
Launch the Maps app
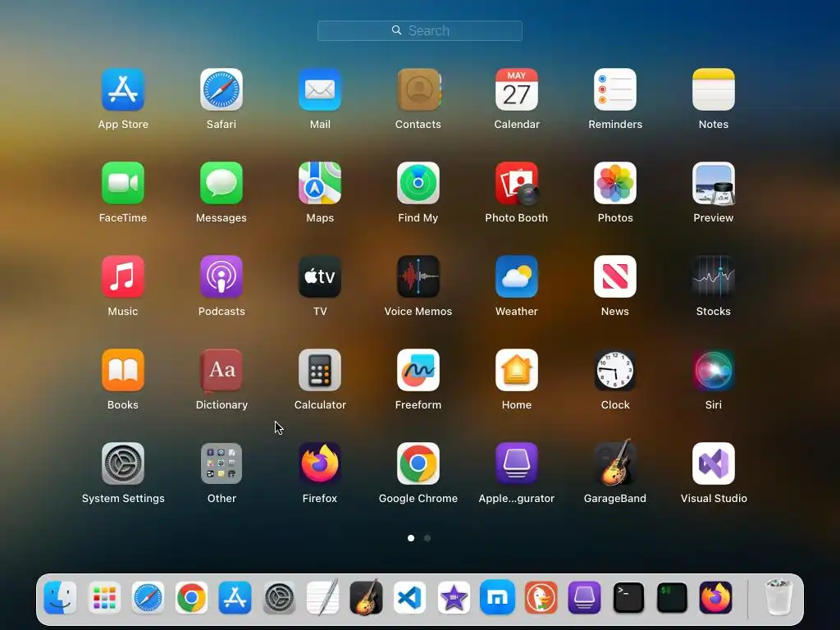pos(320,183)
